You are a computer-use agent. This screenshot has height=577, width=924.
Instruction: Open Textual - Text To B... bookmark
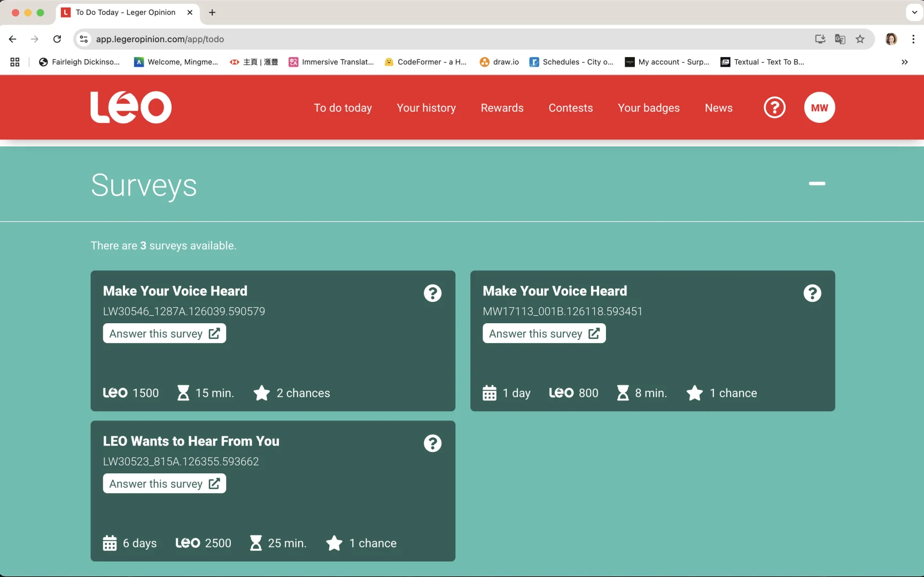762,62
